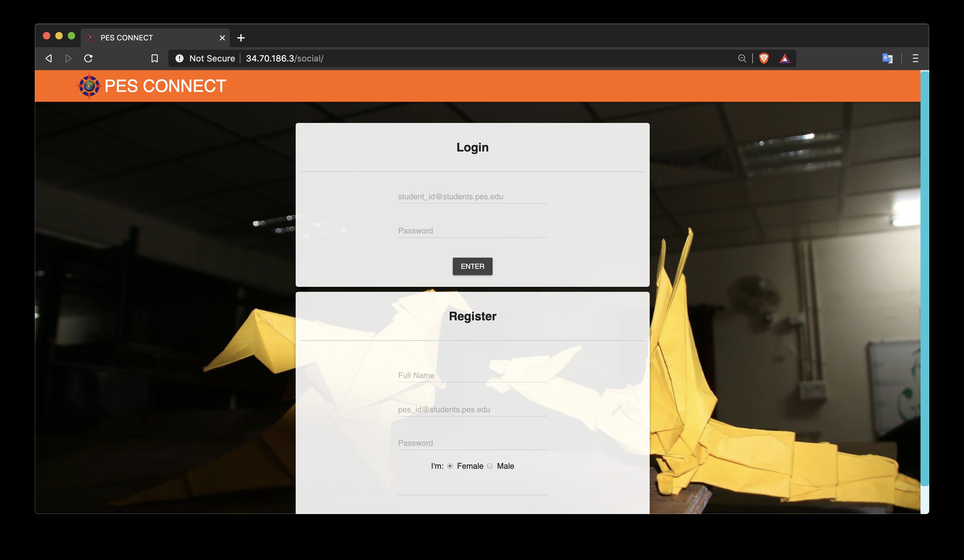This screenshot has width=964, height=560.
Task: Select the Female radio button
Action: 450,466
